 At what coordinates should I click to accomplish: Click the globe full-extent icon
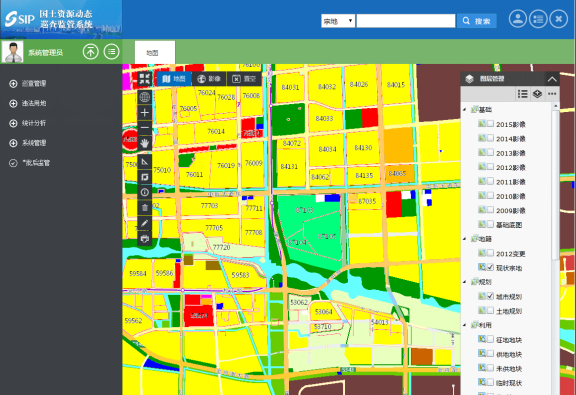pyautogui.click(x=145, y=97)
